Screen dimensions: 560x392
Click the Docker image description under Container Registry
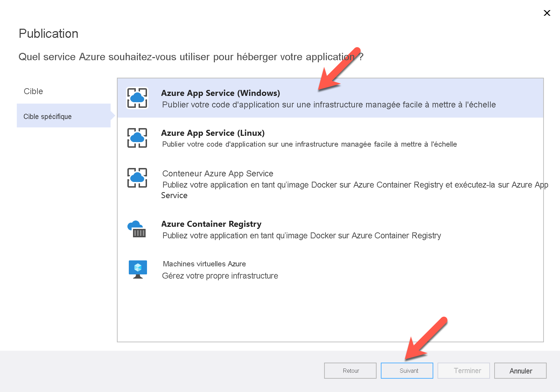[x=302, y=236]
